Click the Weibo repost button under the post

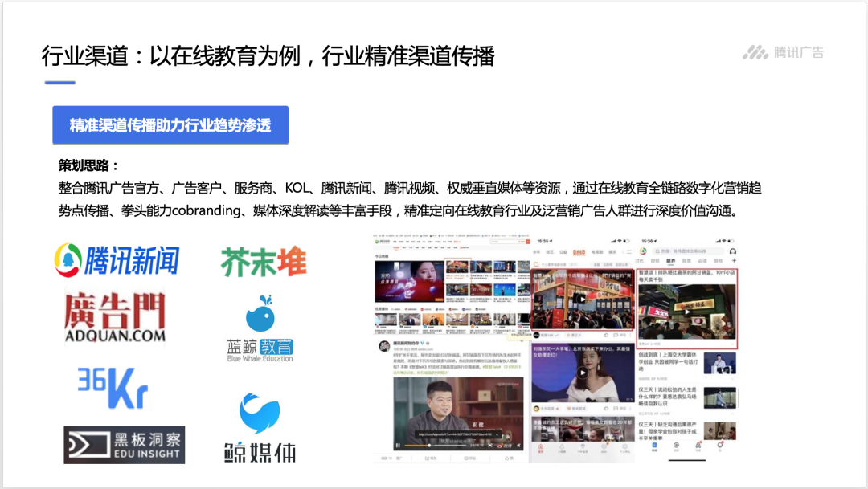[430, 458]
